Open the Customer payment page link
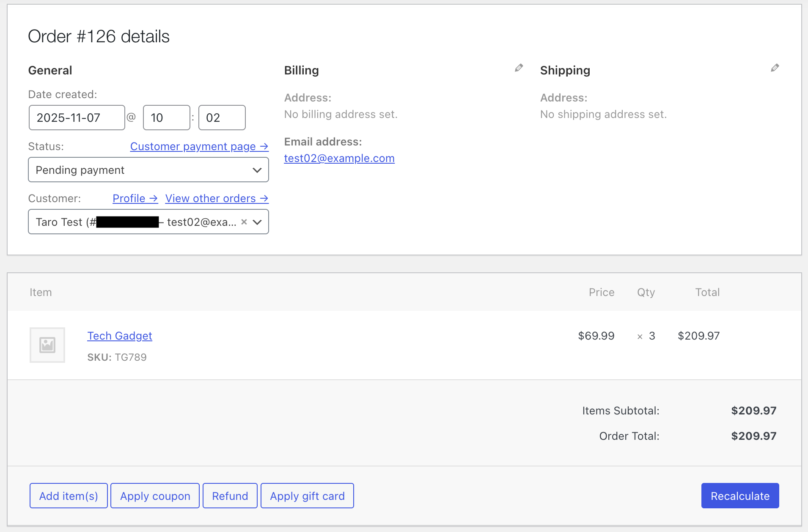The width and height of the screenshot is (808, 532). 199,146
